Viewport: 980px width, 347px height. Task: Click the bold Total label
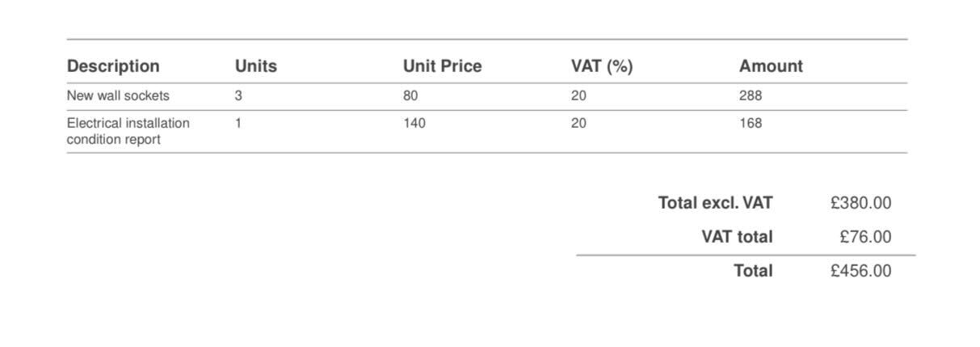[753, 271]
